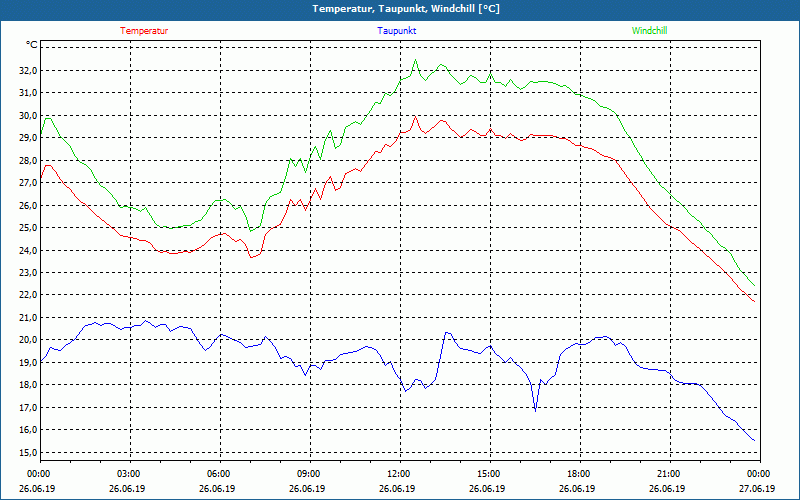The height and width of the screenshot is (500, 800).
Task: Click the red Temperatur legend label
Action: (x=144, y=31)
